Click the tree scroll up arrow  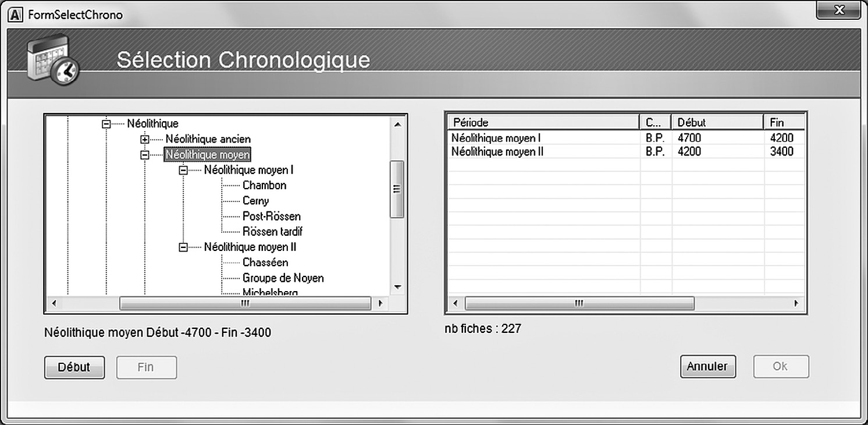(x=397, y=123)
